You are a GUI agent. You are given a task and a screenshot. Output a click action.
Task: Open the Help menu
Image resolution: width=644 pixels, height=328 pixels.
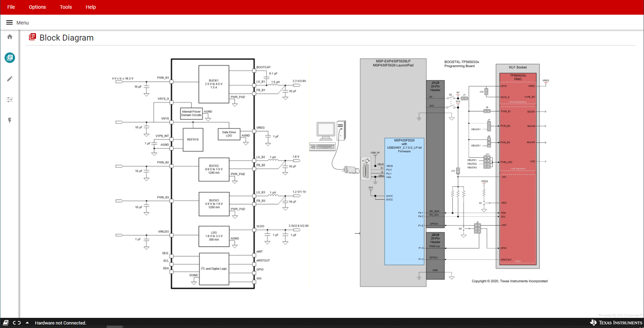[x=91, y=7]
